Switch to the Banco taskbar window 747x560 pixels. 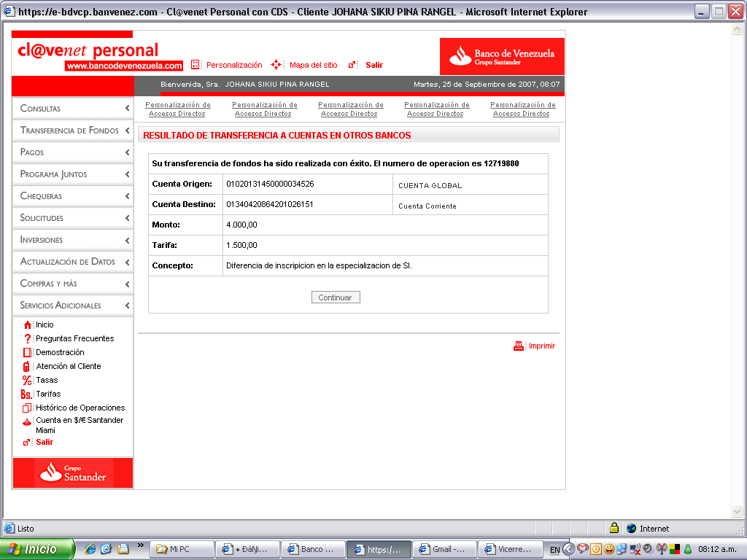[313, 549]
